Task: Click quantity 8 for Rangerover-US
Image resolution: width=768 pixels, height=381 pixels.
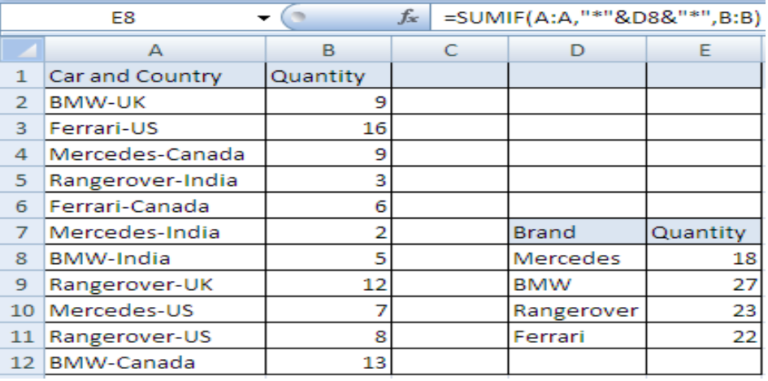Action: coord(329,336)
